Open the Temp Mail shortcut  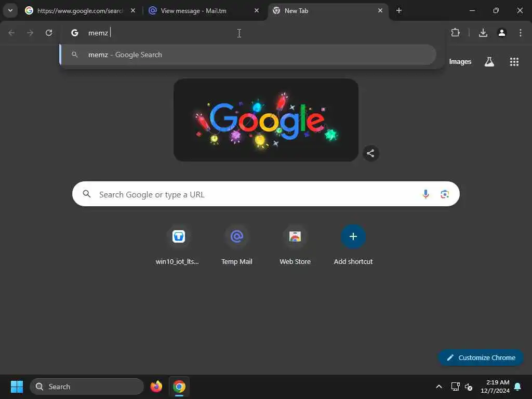point(237,246)
